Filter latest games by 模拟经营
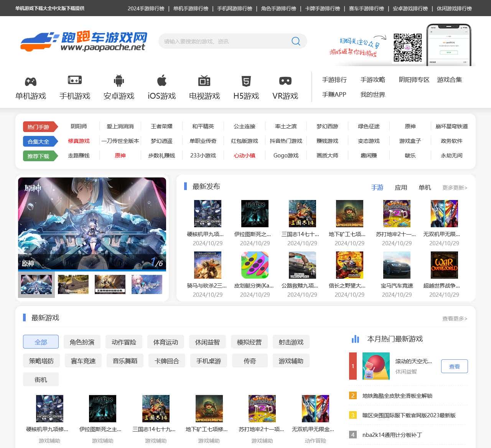Image resolution: width=491 pixels, height=448 pixels. point(249,342)
